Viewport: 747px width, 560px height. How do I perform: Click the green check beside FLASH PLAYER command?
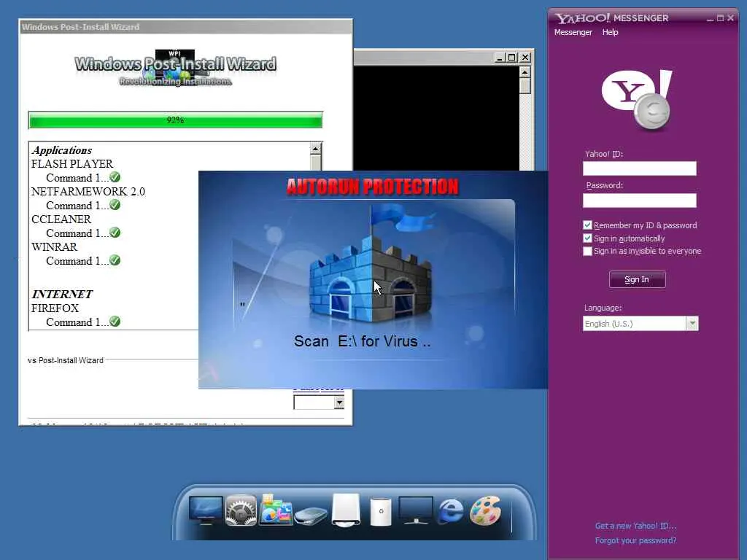coord(115,177)
